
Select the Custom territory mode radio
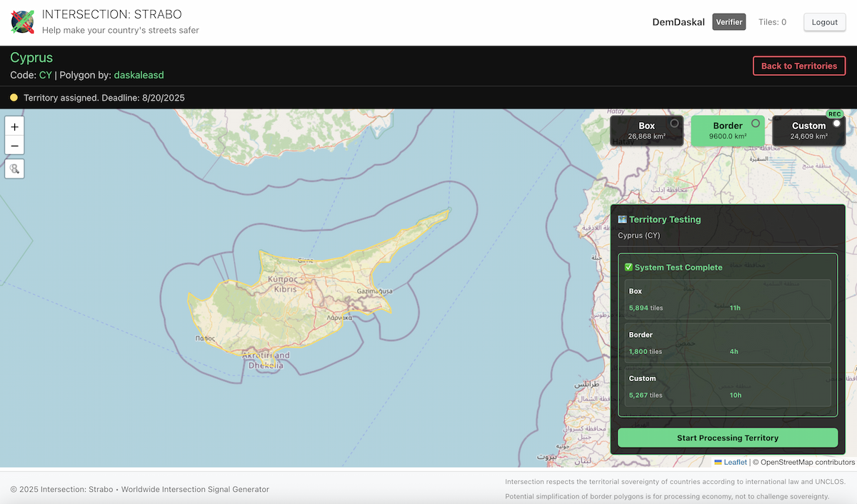pos(836,123)
